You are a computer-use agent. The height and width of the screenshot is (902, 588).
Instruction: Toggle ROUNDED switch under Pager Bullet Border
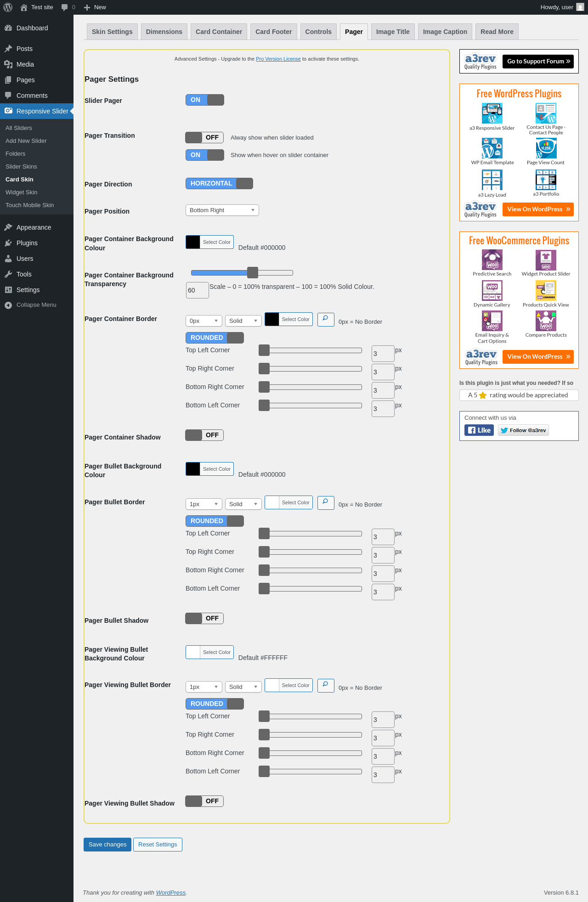tap(215, 521)
